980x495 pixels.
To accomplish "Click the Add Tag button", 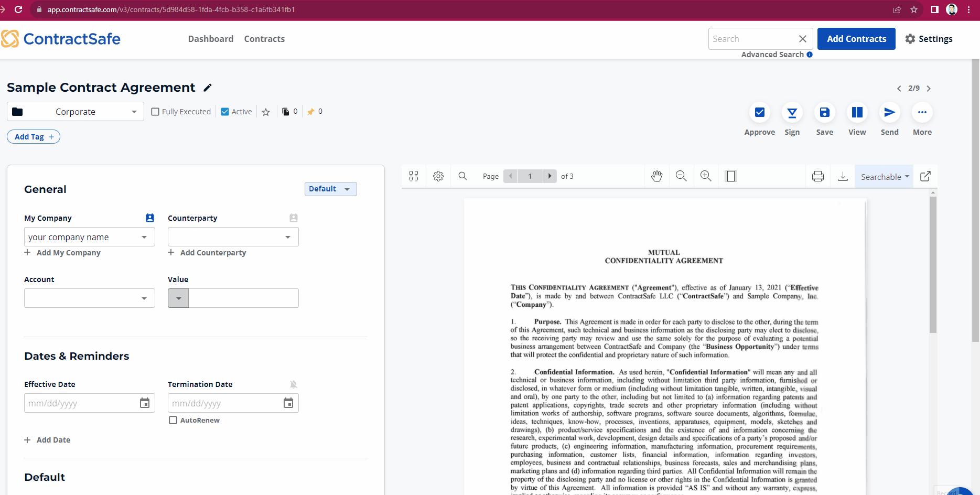I will point(34,137).
